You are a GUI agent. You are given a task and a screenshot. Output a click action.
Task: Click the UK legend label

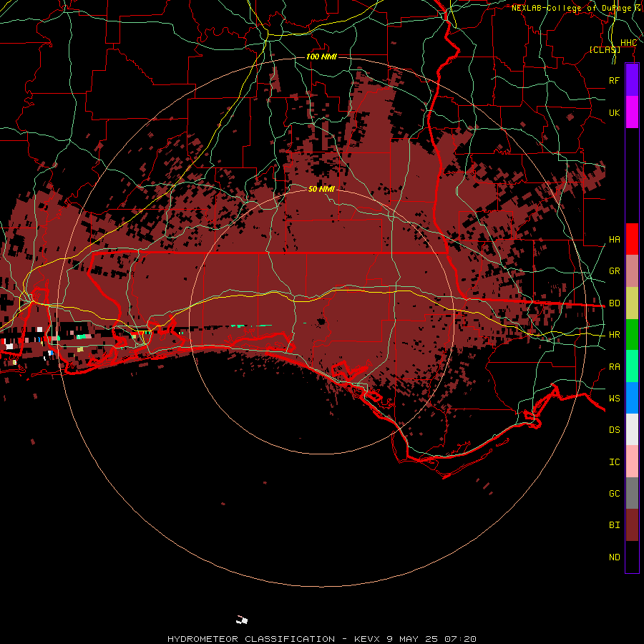point(614,112)
